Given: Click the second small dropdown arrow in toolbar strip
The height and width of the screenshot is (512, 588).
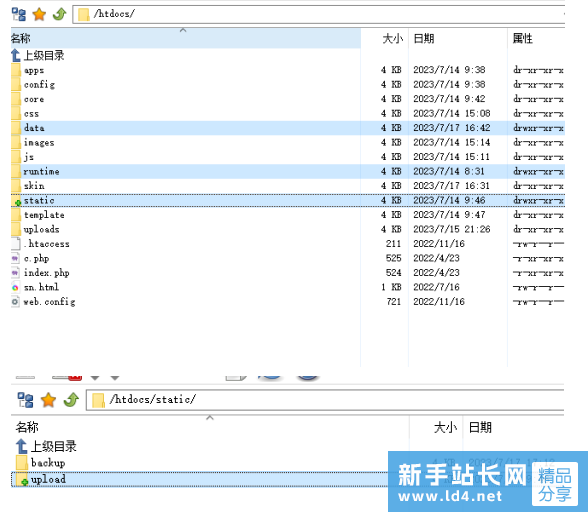Looking at the screenshot, I should 115,378.
